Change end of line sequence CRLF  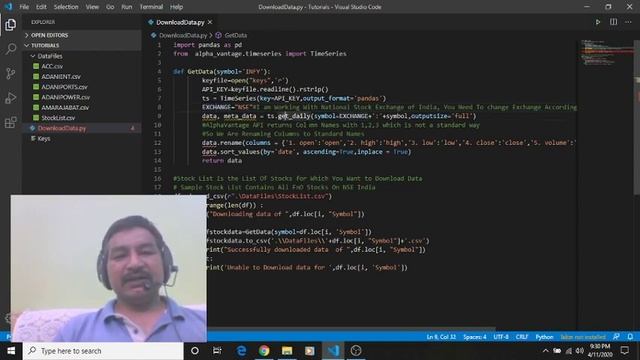pos(522,337)
